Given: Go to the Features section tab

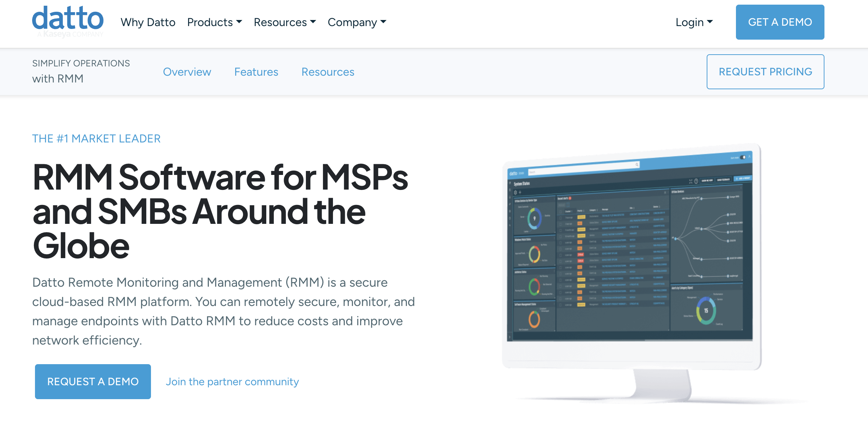Looking at the screenshot, I should pos(256,72).
